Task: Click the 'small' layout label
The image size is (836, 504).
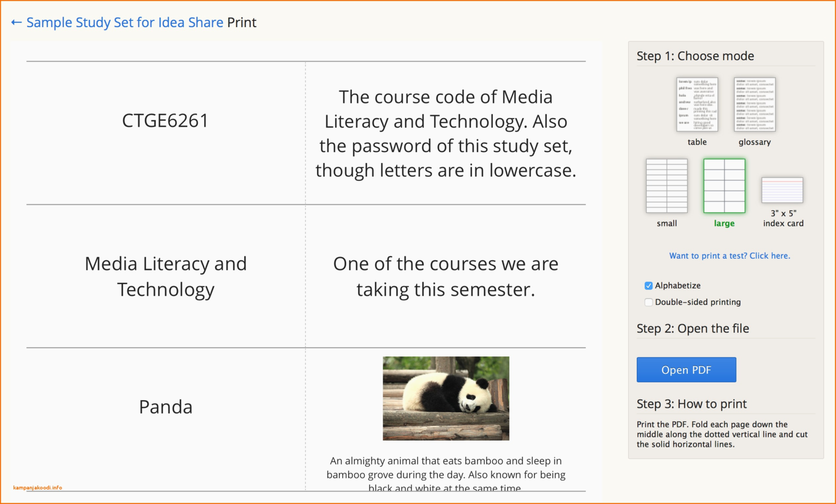Action: [x=667, y=223]
